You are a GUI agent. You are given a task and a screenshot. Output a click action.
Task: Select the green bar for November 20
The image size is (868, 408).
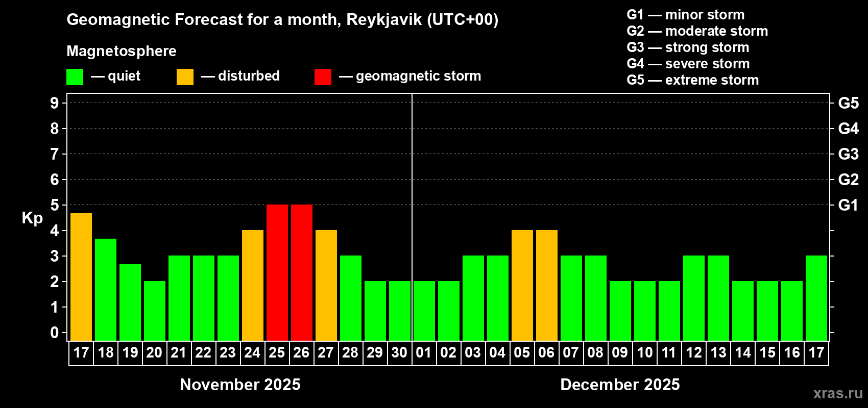point(155,311)
